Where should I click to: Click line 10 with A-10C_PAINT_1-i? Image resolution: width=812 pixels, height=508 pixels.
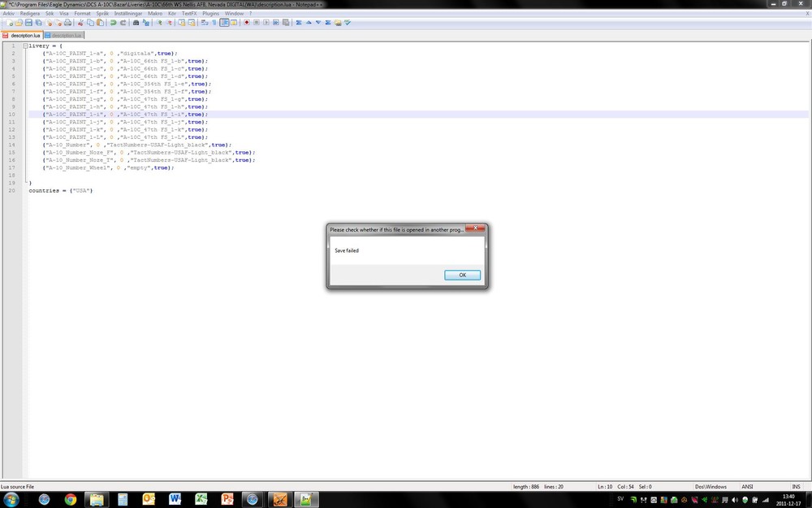point(418,114)
